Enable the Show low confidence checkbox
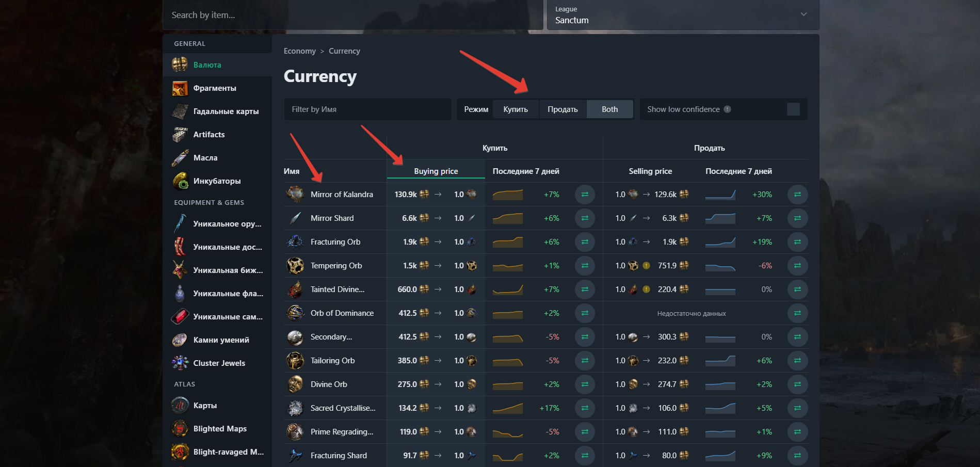This screenshot has height=467, width=980. (x=793, y=109)
